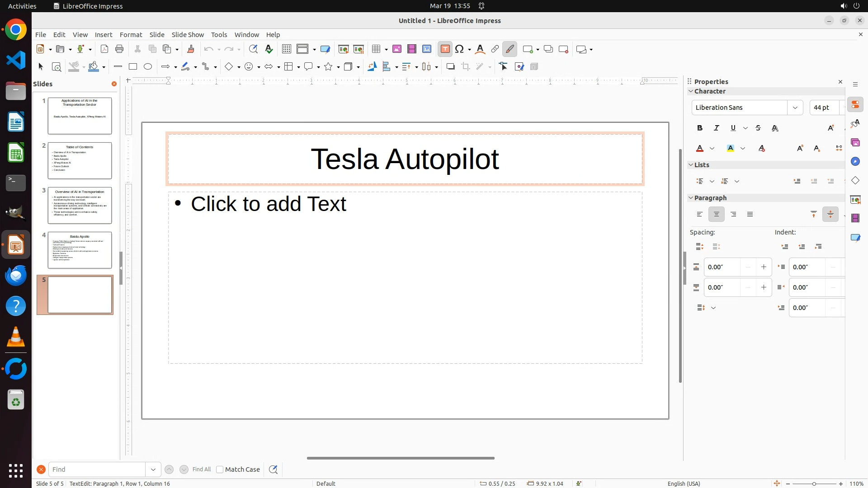Collapse the Paragraph section
Screen dimensions: 868x488
pyautogui.click(x=691, y=198)
